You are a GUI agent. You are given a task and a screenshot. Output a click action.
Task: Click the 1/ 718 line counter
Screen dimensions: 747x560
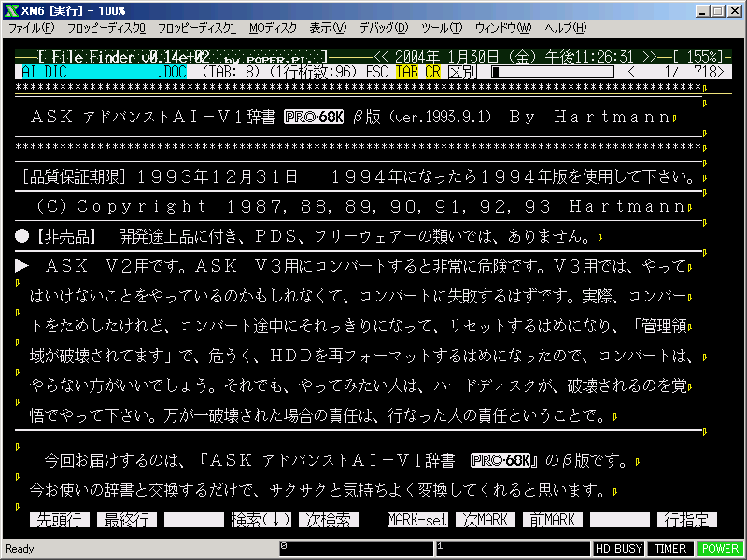pyautogui.click(x=676, y=72)
